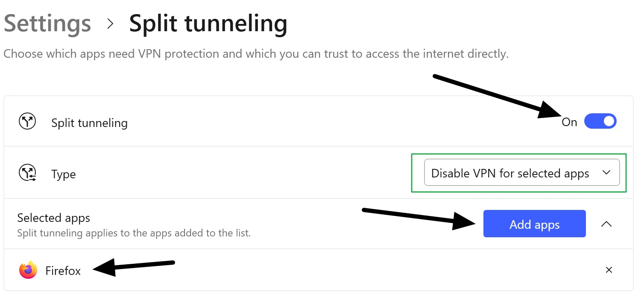644x295 pixels.
Task: Click the Firefox app icon
Action: tap(28, 270)
